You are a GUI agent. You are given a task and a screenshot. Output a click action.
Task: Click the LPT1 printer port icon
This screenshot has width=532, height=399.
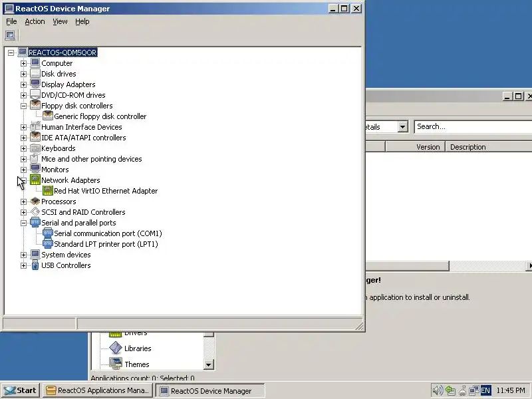pyautogui.click(x=48, y=243)
